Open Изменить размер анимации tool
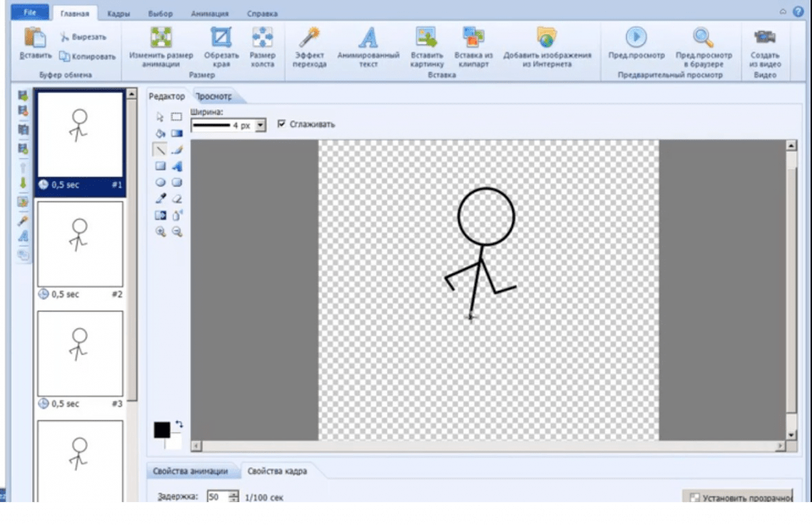This screenshot has width=812, height=525. [x=161, y=47]
